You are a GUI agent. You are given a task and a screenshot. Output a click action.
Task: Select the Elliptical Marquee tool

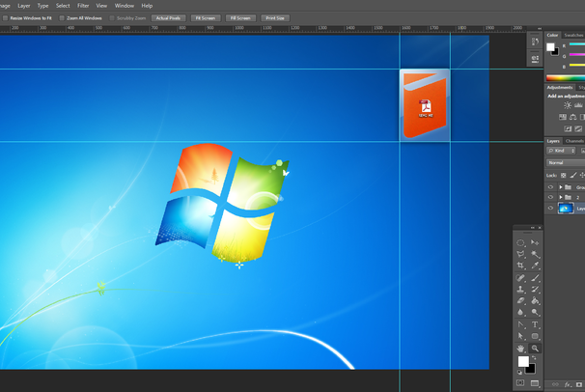pos(521,242)
